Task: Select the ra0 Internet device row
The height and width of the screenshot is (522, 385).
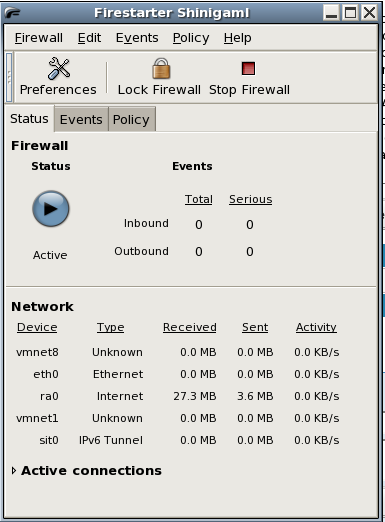Action: coord(177,396)
